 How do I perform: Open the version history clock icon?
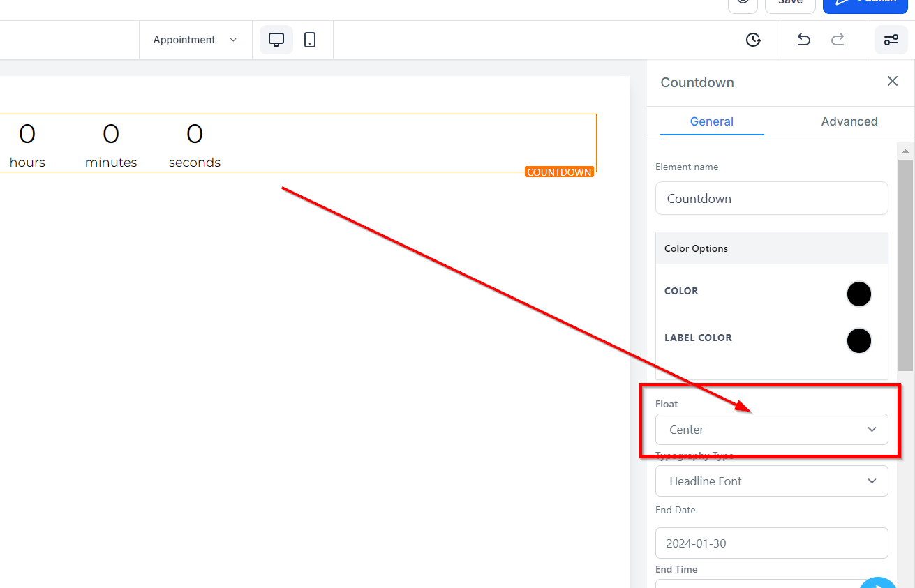tap(753, 40)
